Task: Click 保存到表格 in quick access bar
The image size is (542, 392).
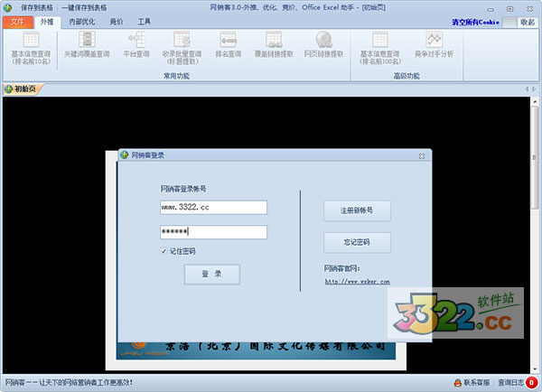Action: click(x=37, y=7)
